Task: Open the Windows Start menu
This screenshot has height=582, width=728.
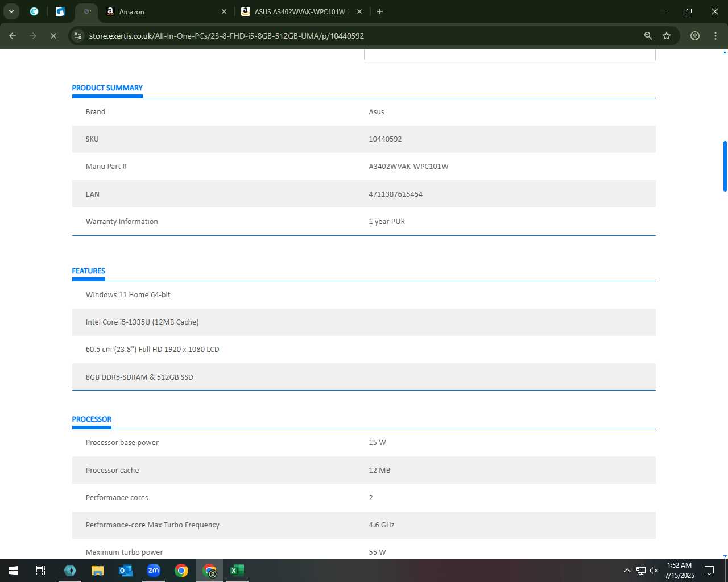Action: [x=14, y=571]
